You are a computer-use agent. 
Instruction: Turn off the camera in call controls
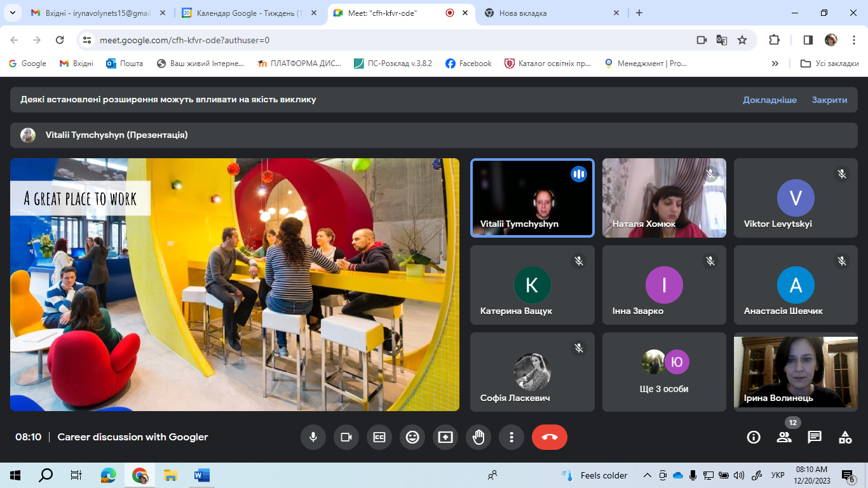tap(346, 437)
